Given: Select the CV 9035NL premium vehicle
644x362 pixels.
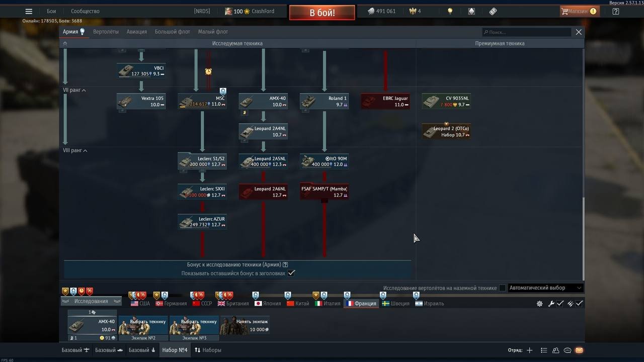Looking at the screenshot, I should (446, 102).
